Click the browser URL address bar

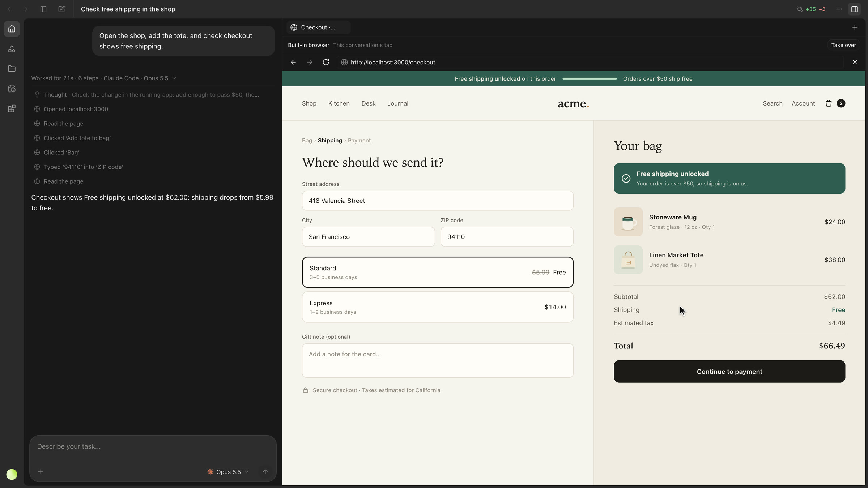click(x=590, y=62)
